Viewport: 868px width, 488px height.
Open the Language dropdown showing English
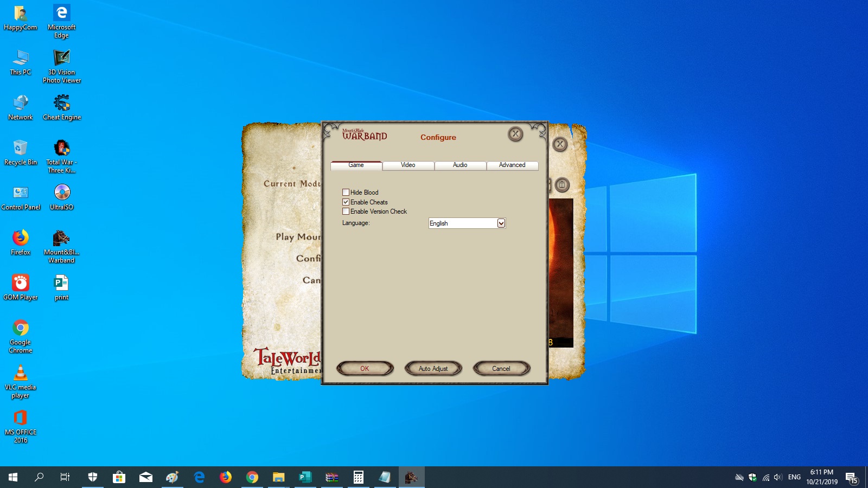(467, 223)
